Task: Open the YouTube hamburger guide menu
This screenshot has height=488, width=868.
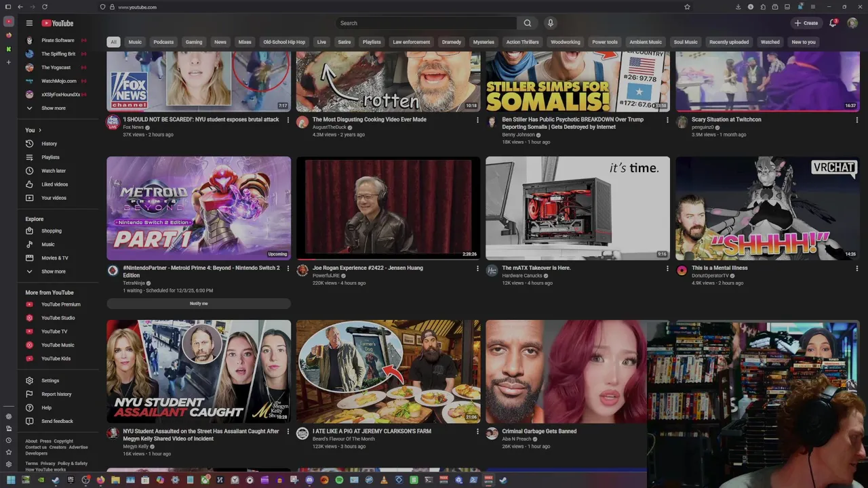Action: coord(29,23)
